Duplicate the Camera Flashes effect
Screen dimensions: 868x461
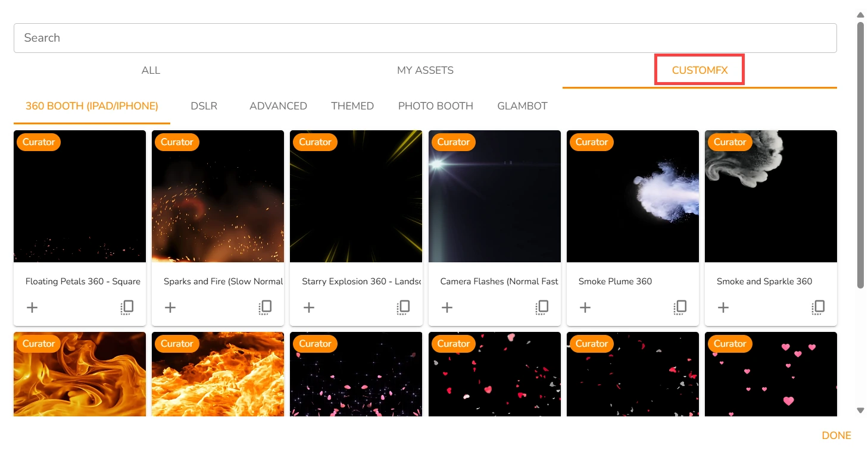tap(542, 308)
